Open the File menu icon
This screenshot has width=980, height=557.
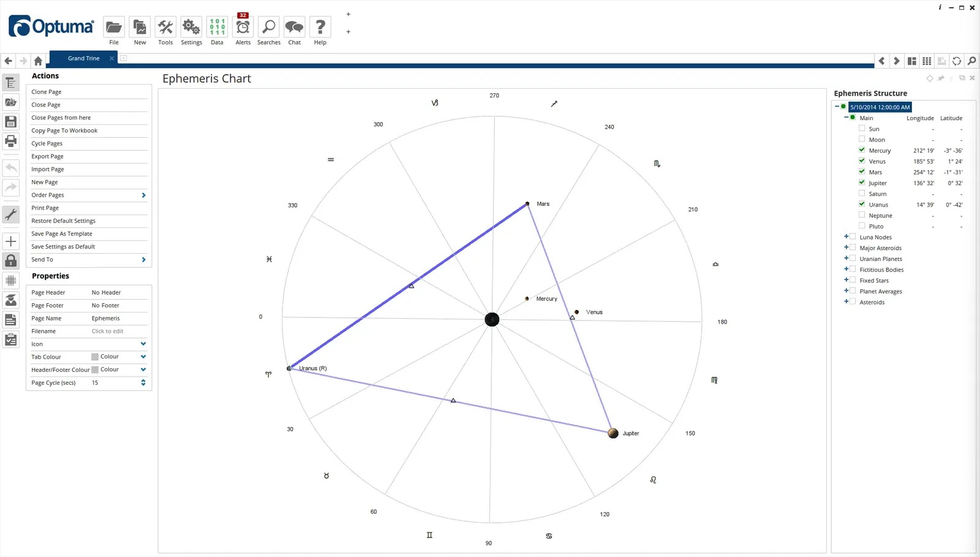pos(114,27)
